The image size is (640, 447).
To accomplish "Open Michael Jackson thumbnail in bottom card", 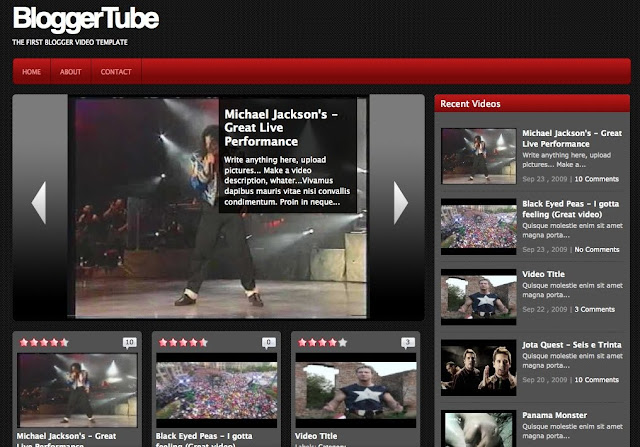I will point(77,390).
